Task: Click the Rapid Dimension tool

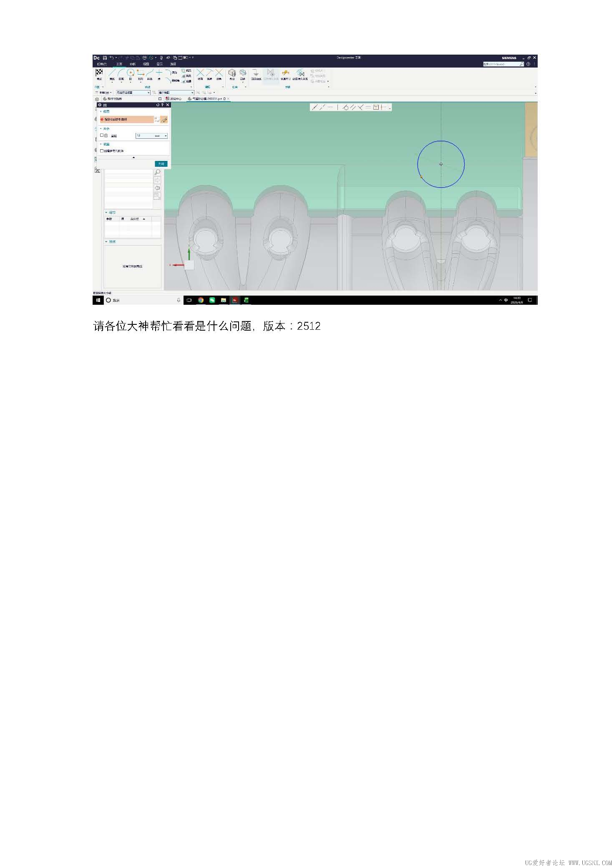Action: [x=286, y=74]
